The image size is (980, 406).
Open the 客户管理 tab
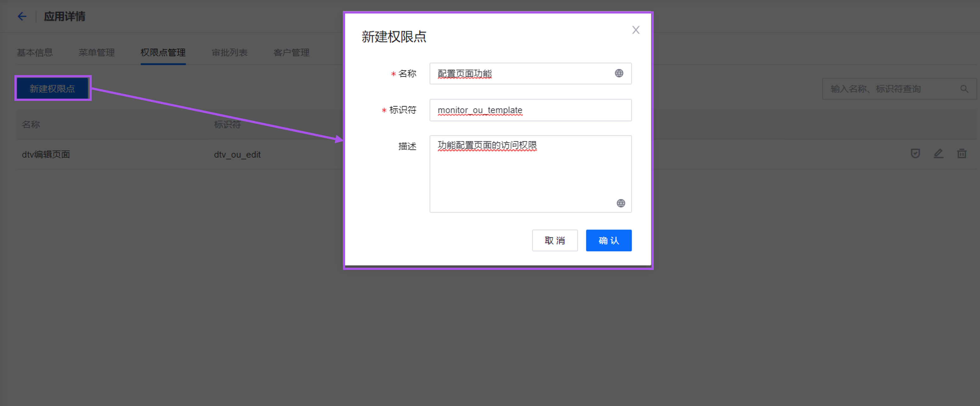[x=291, y=52]
